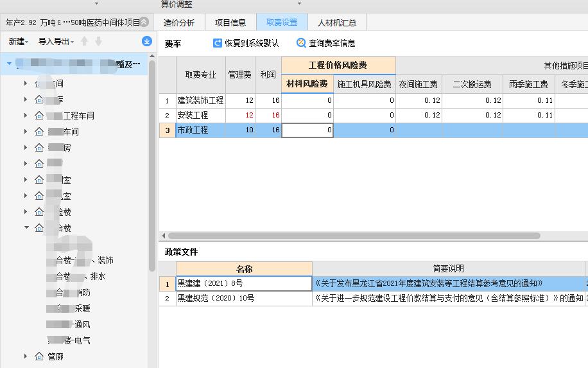
Task: Collapse the root project tree node
Action: 10,64
